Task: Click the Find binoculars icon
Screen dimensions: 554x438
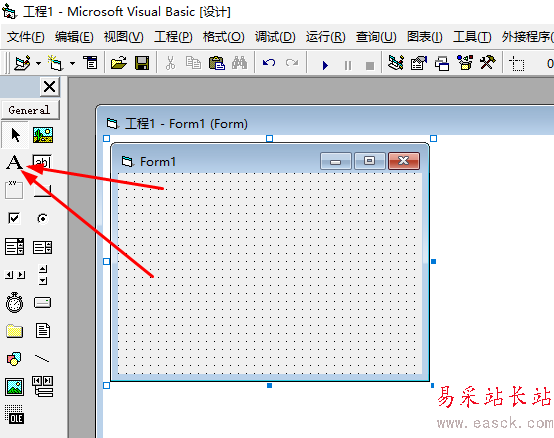Action: pyautogui.click(x=240, y=63)
